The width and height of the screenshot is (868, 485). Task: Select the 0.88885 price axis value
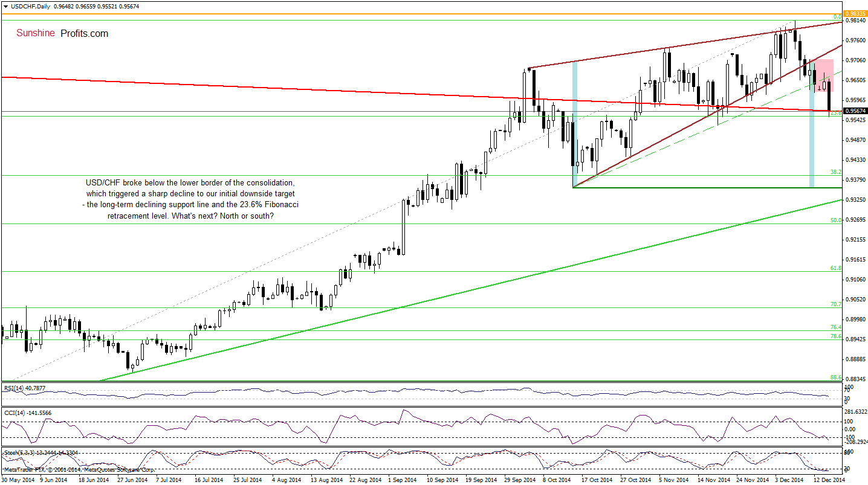click(855, 359)
